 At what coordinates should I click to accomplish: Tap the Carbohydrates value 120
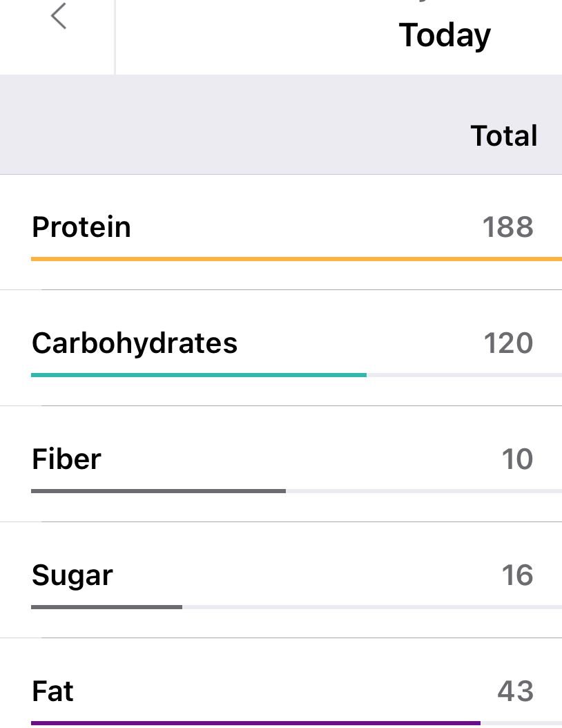[508, 343]
